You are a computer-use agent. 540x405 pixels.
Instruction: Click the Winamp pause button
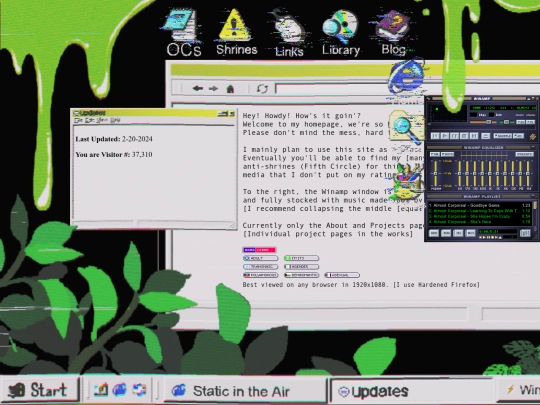point(454,136)
